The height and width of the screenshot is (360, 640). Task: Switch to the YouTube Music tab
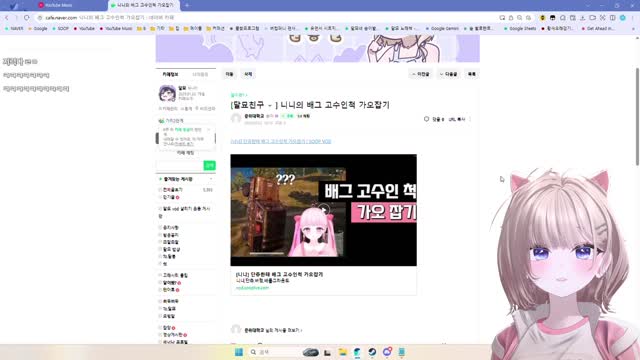click(x=58, y=5)
